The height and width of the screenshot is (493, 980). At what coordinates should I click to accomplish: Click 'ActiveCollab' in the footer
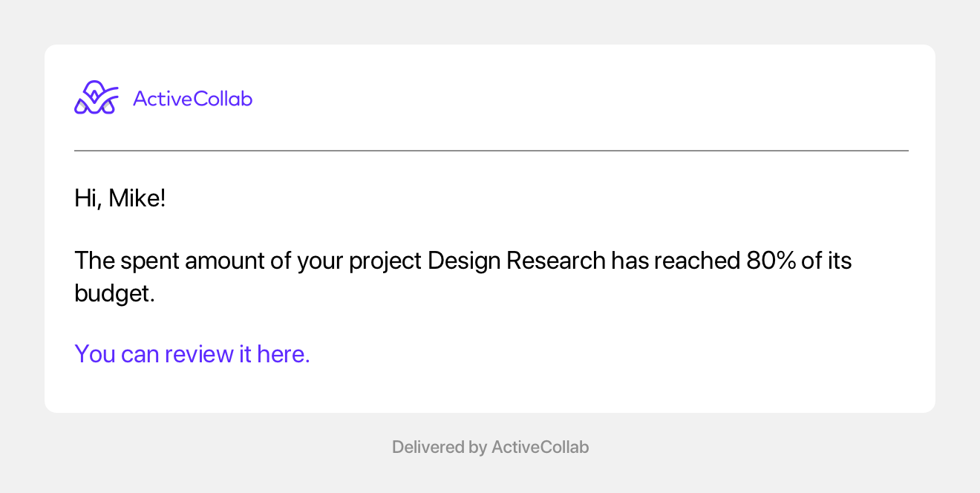click(x=540, y=447)
